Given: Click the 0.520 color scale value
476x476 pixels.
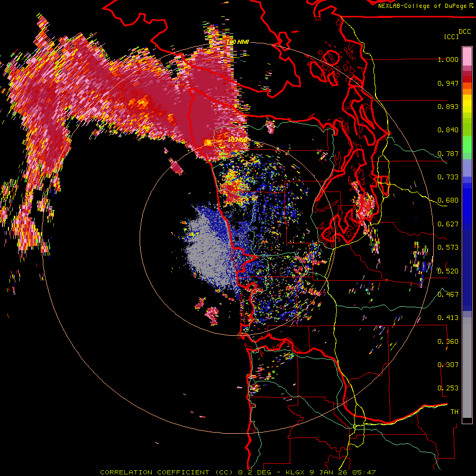Looking at the screenshot, I should point(448,271).
